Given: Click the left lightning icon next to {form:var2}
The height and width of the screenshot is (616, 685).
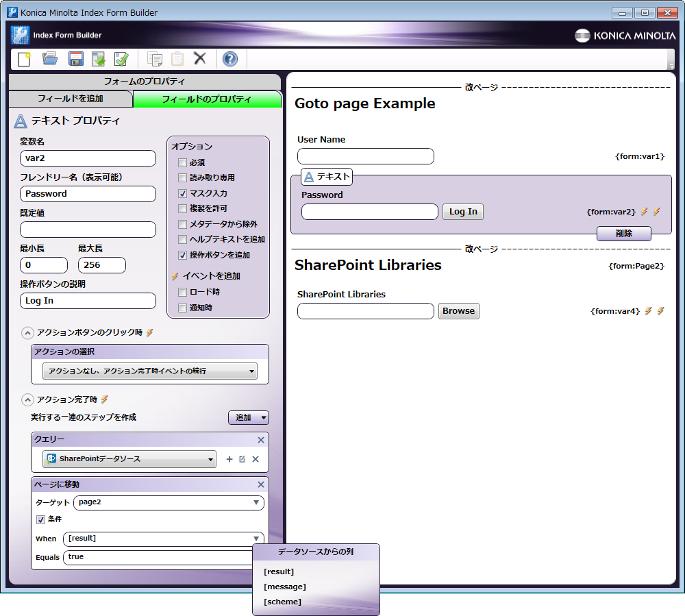Looking at the screenshot, I should tap(645, 212).
